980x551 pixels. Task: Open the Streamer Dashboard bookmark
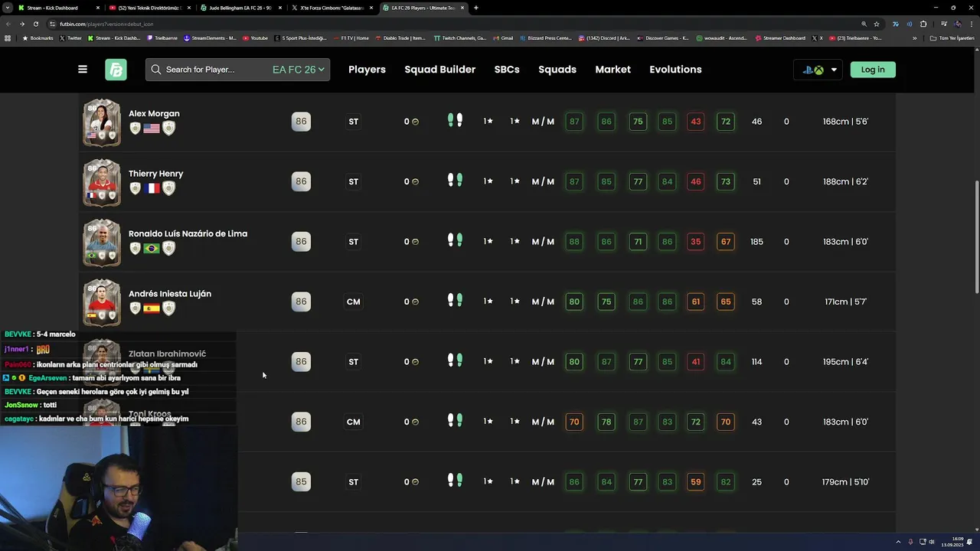point(780,37)
